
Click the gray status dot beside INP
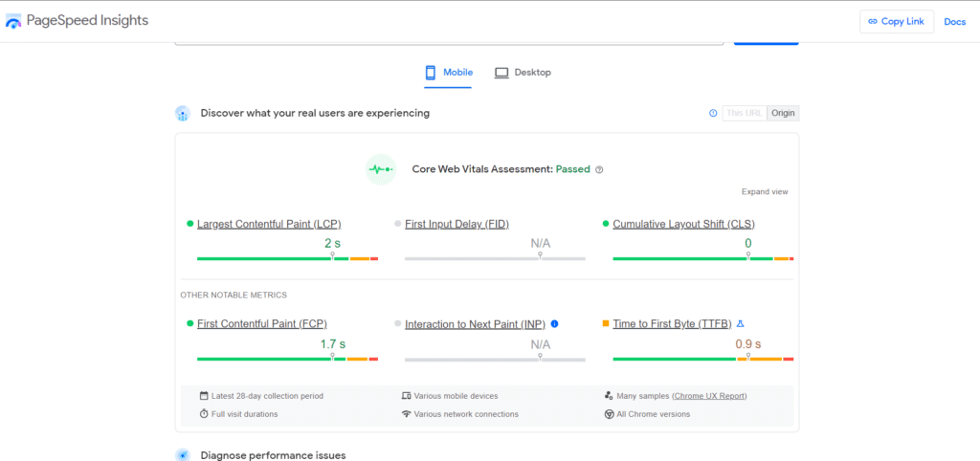point(397,323)
